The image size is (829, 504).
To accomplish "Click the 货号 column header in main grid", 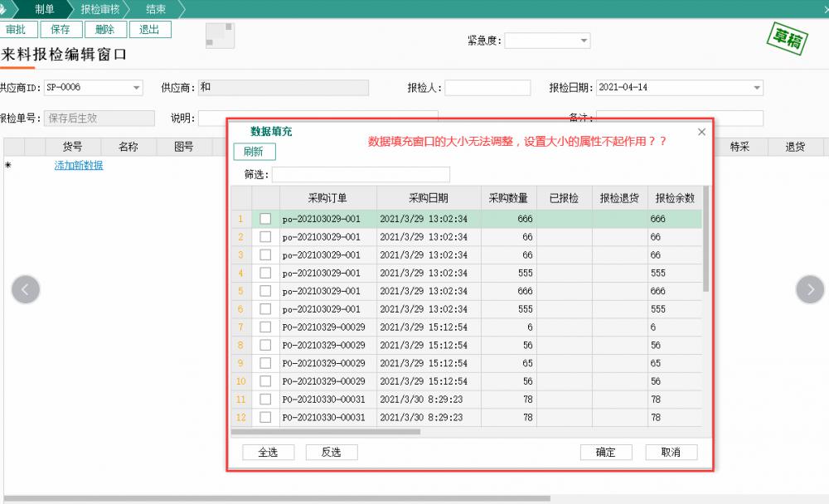I will point(72,147).
